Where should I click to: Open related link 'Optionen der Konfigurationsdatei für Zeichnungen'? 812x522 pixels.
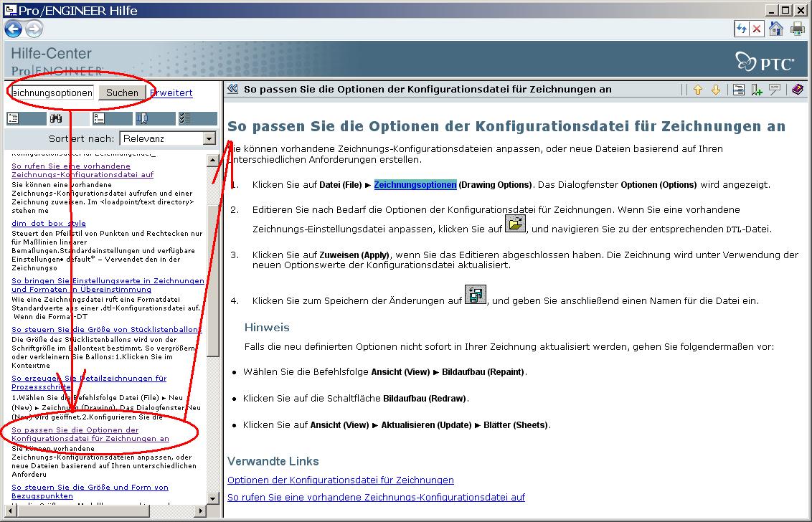coord(341,480)
